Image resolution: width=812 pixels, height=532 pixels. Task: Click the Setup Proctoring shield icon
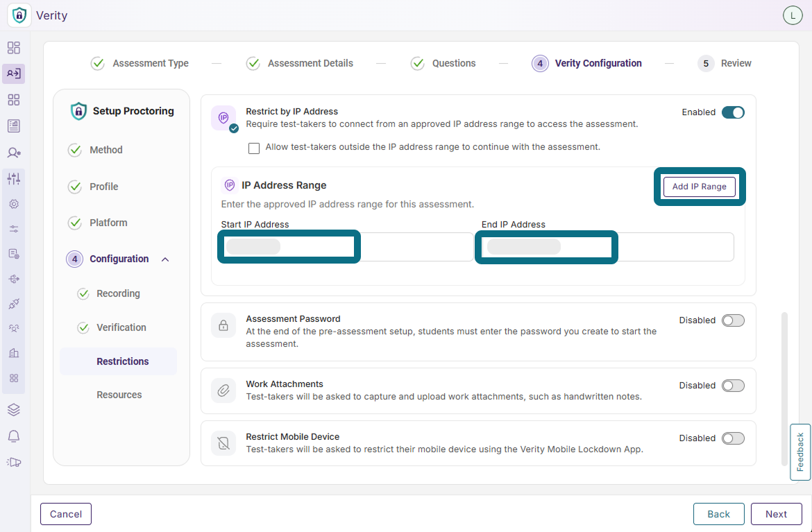[78, 111]
